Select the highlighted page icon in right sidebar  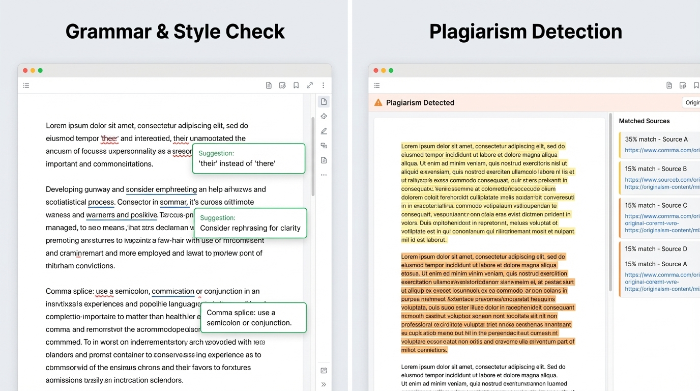(x=324, y=102)
